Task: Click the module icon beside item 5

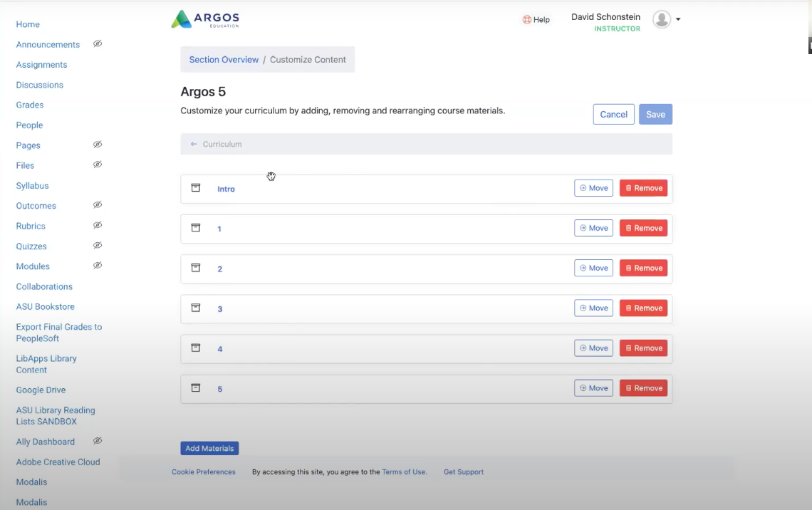Action: [x=196, y=388]
